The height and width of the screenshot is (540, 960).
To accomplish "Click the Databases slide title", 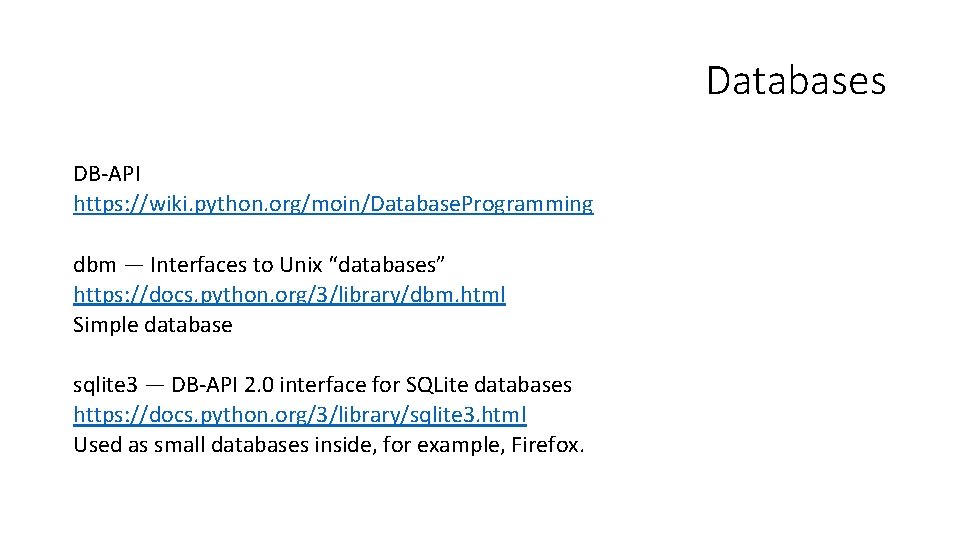I will point(795,81).
